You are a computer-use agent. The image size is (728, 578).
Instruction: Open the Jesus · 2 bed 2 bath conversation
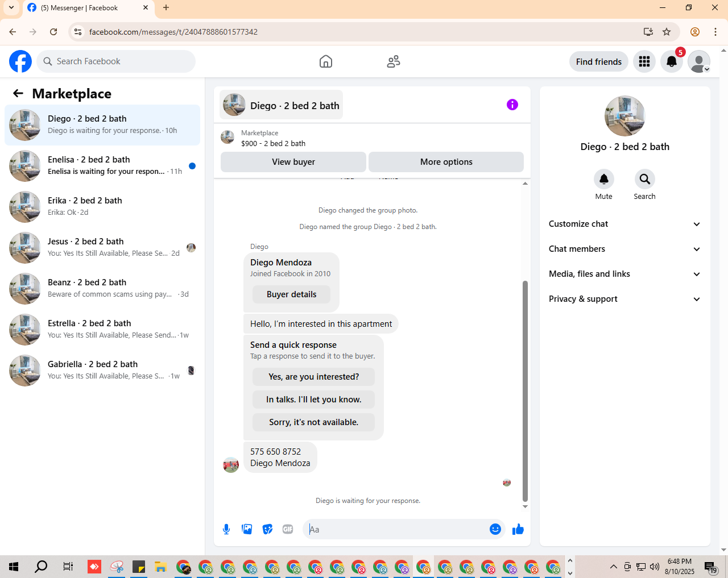[102, 248]
